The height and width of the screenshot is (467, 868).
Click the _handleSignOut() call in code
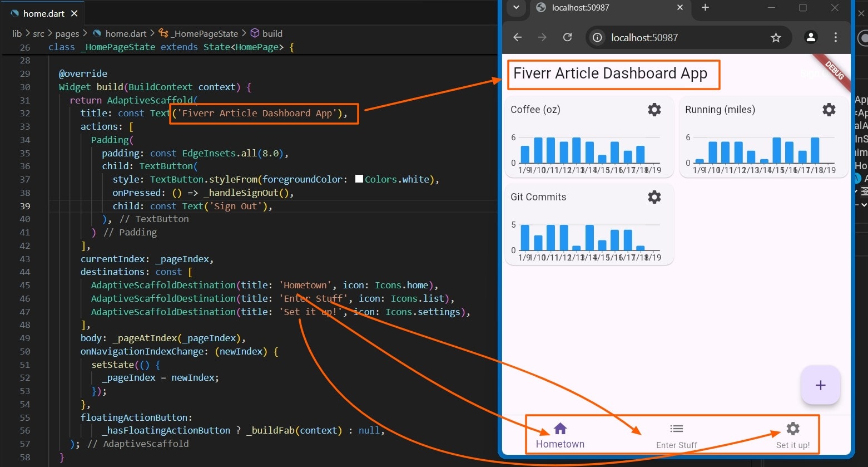(246, 193)
